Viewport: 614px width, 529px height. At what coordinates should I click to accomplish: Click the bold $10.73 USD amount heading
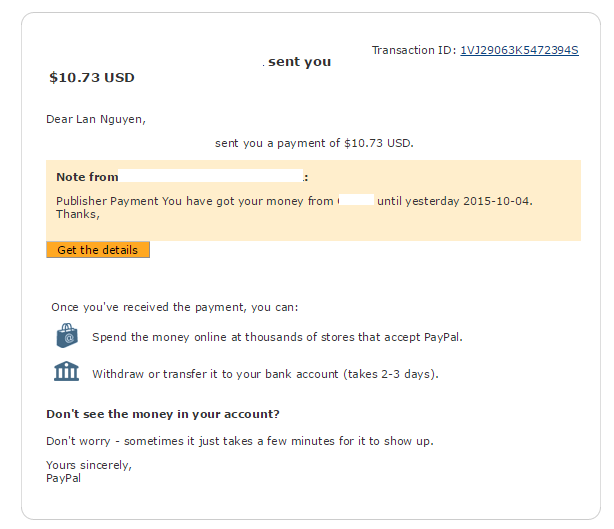pos(92,77)
